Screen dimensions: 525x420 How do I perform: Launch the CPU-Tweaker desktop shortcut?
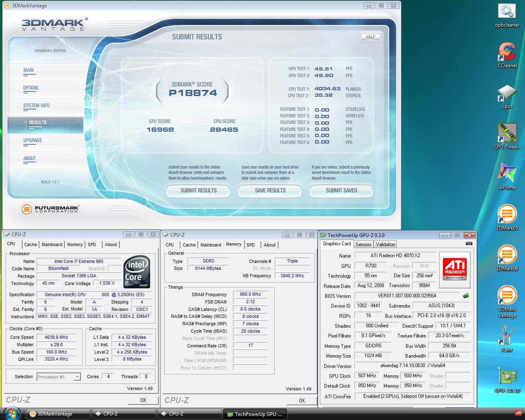pos(507,136)
